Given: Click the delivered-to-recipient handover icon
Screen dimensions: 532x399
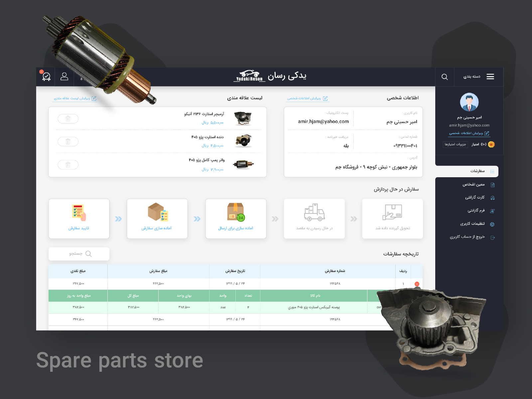Looking at the screenshot, I should (x=392, y=212).
